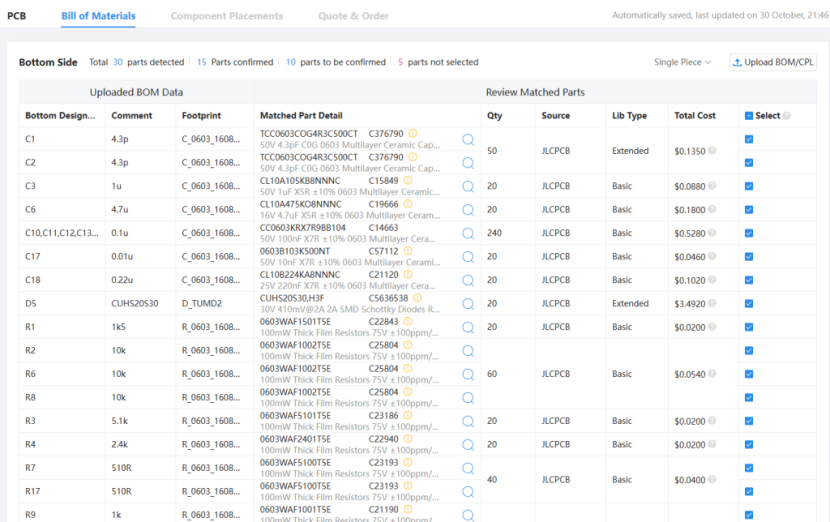Open part search for D5 CUHS20S30
This screenshot has width=830, height=522.
(x=467, y=304)
